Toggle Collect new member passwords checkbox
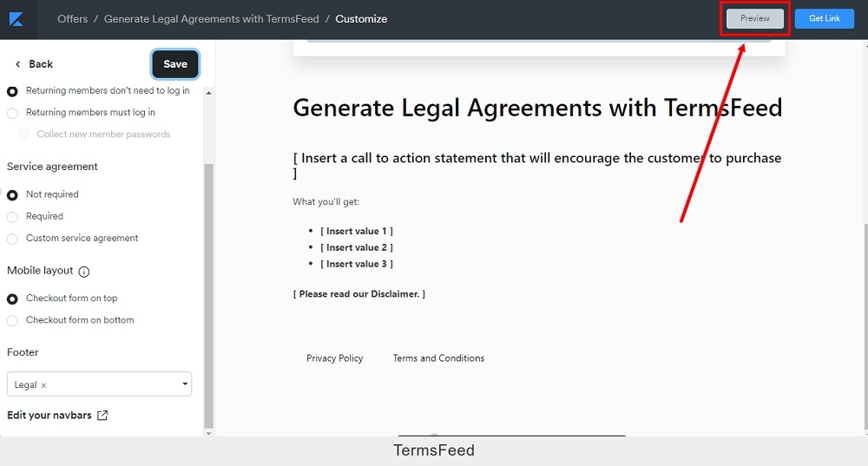This screenshot has width=868, height=466. pos(23,134)
